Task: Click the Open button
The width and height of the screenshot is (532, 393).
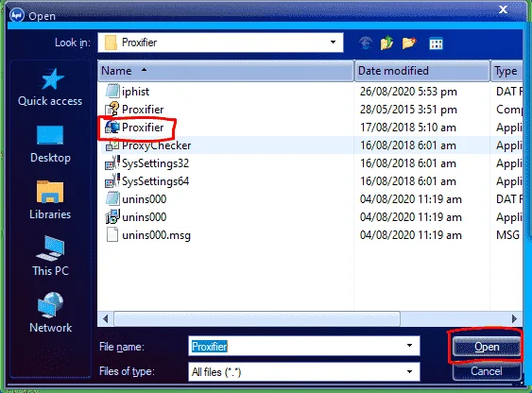Action: coord(487,347)
